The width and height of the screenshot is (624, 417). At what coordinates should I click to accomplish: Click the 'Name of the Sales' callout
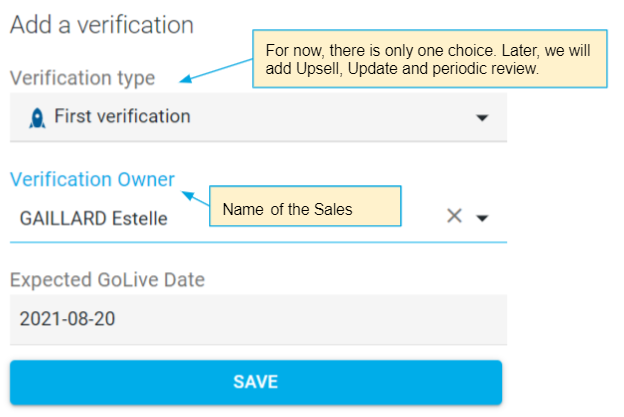click(300, 209)
